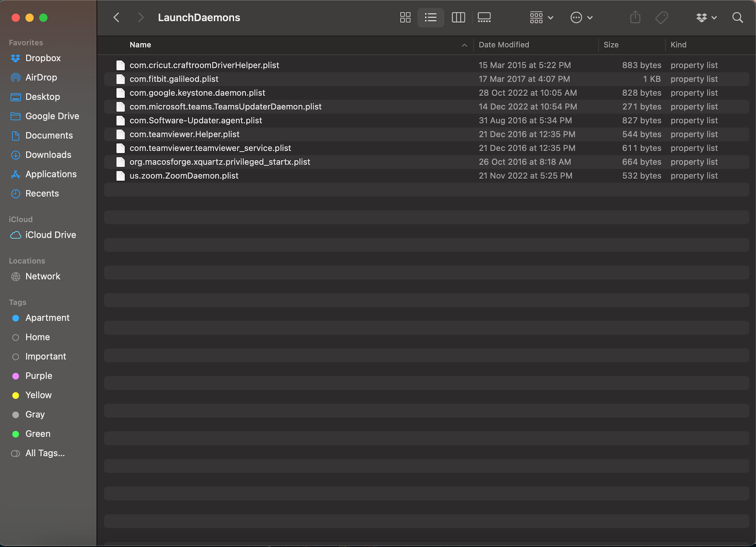The image size is (756, 547).
Task: Click the 1 KB size cell
Action: [652, 79]
